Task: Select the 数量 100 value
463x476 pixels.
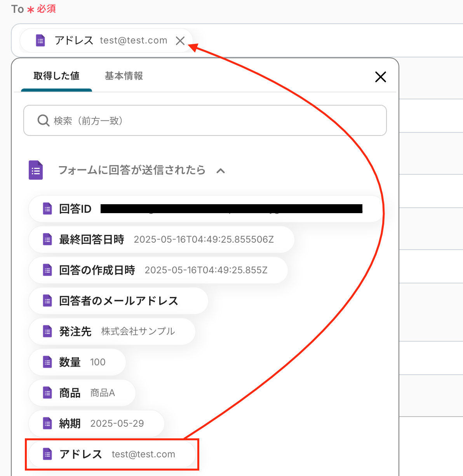Action: [77, 362]
